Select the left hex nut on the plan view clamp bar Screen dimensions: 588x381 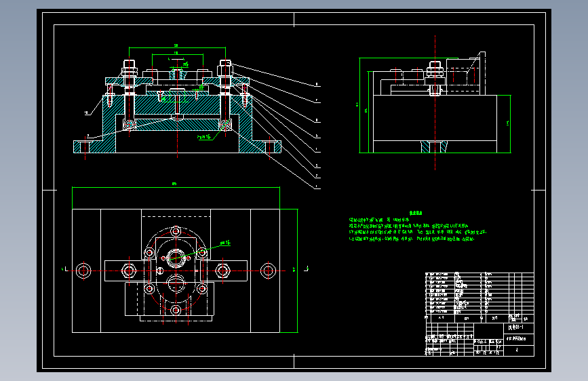coord(129,270)
